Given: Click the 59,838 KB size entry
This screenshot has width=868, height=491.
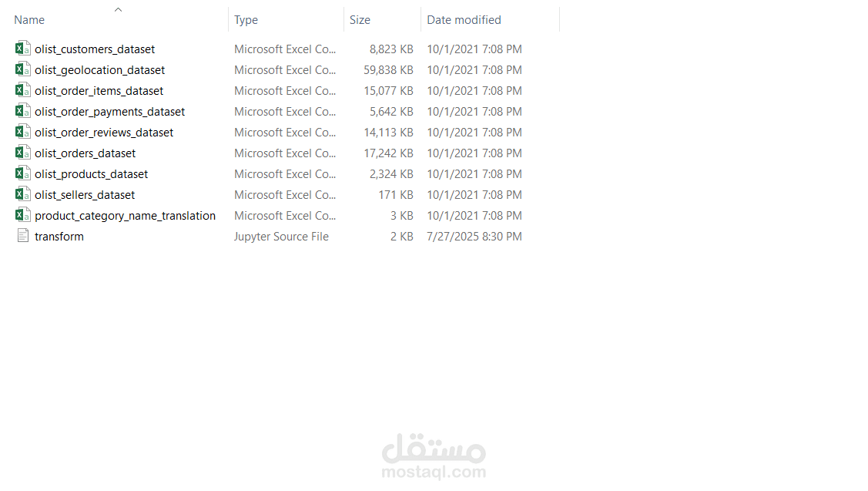Looking at the screenshot, I should (388, 70).
